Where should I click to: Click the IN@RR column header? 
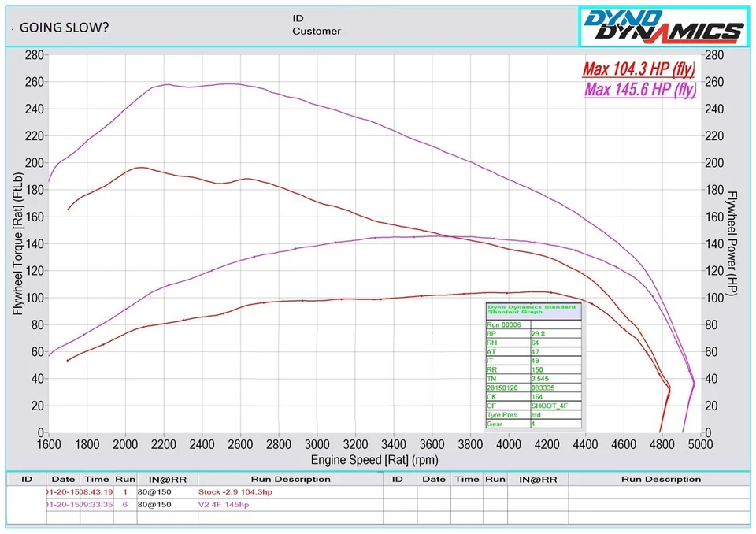pyautogui.click(x=168, y=479)
